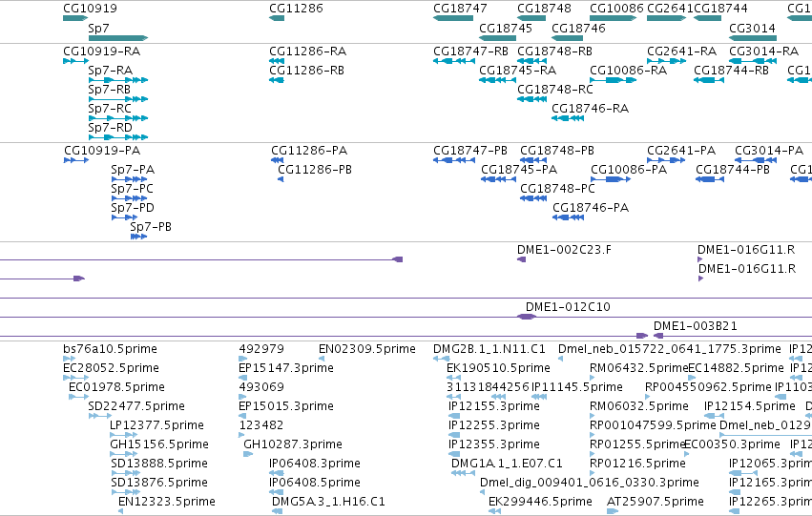Image resolution: width=812 pixels, height=516 pixels.
Task: Click EST LP12377.5prime
Action: pos(156,425)
